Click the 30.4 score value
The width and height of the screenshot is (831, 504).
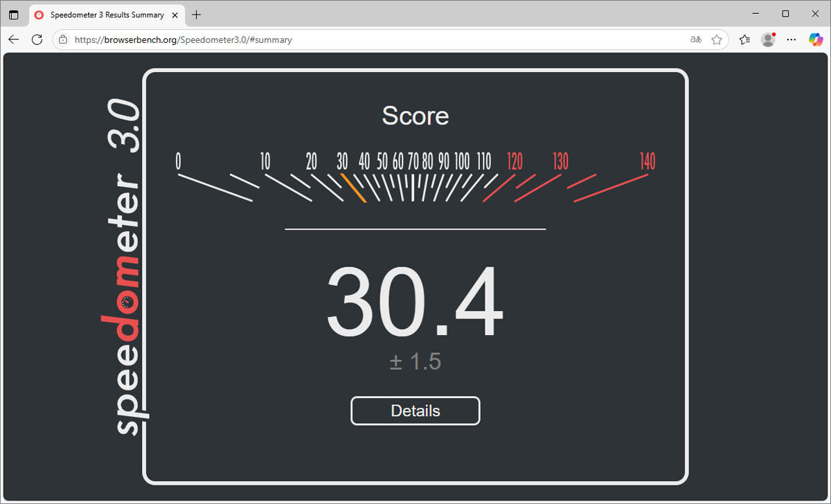point(415,303)
